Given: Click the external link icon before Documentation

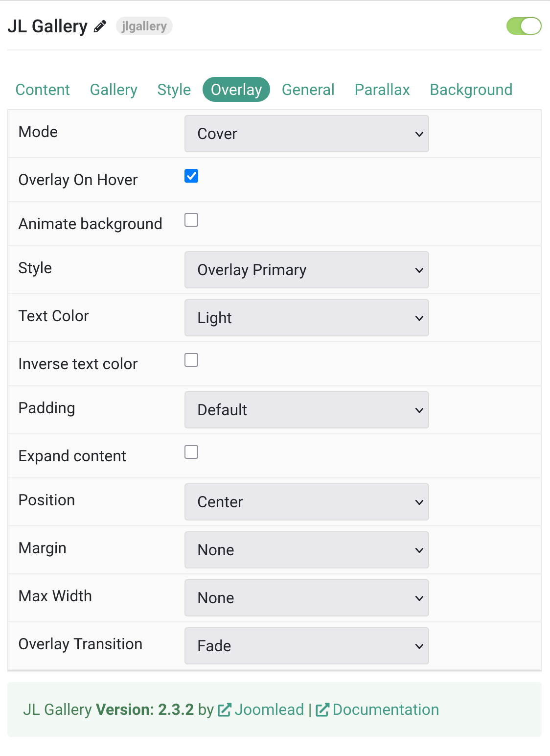Looking at the screenshot, I should pyautogui.click(x=322, y=710).
